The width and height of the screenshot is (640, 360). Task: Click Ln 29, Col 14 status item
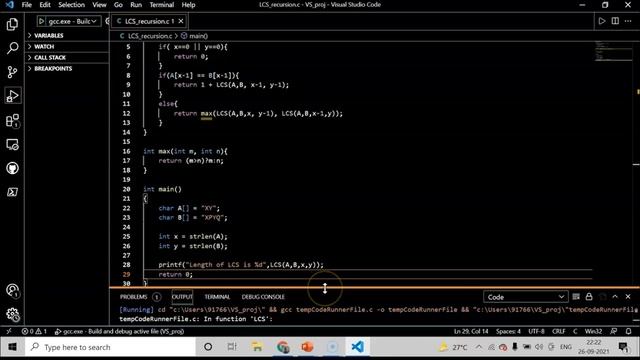(x=471, y=331)
